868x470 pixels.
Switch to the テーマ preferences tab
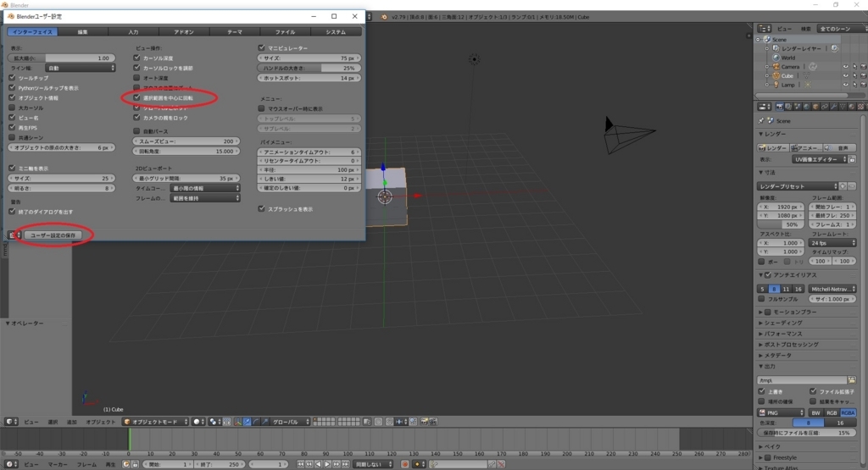235,32
